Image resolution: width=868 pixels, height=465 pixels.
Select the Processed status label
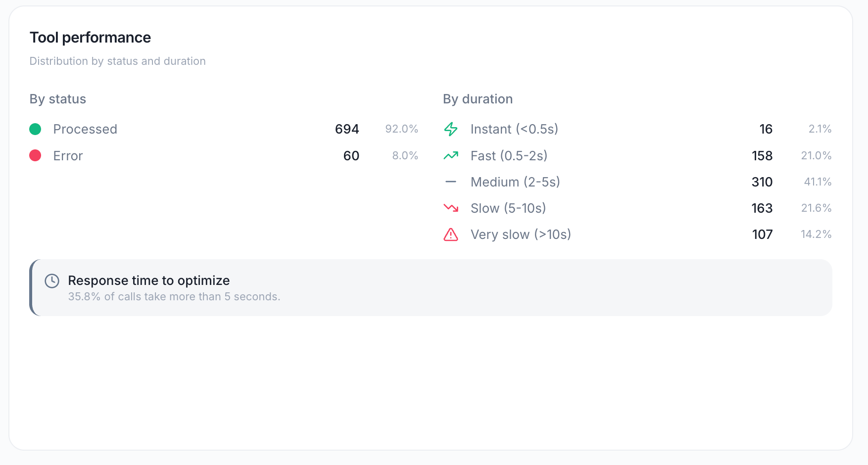point(85,129)
